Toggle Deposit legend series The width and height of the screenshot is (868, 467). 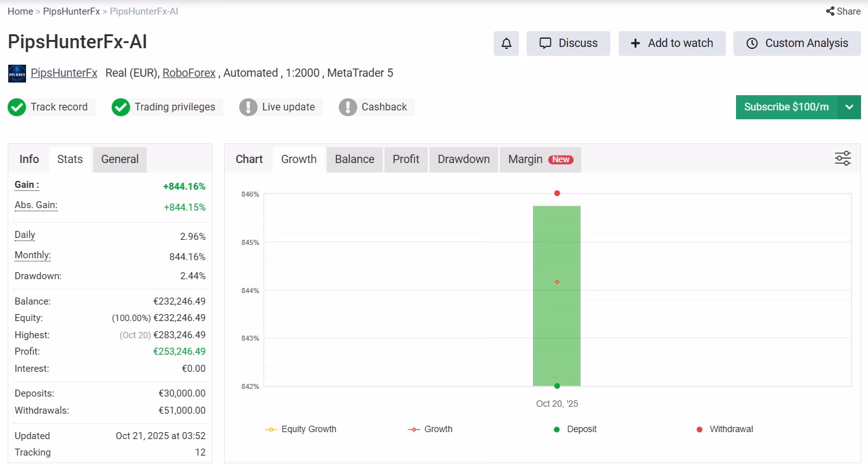point(575,430)
